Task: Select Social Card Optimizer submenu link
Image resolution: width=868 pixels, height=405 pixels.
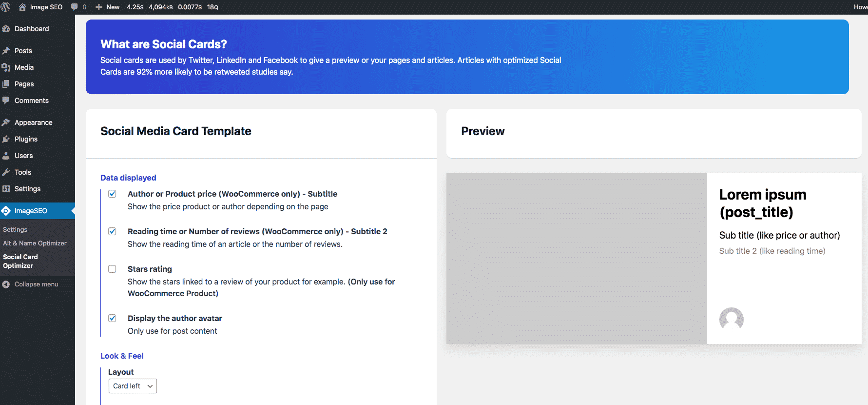Action: [x=20, y=261]
